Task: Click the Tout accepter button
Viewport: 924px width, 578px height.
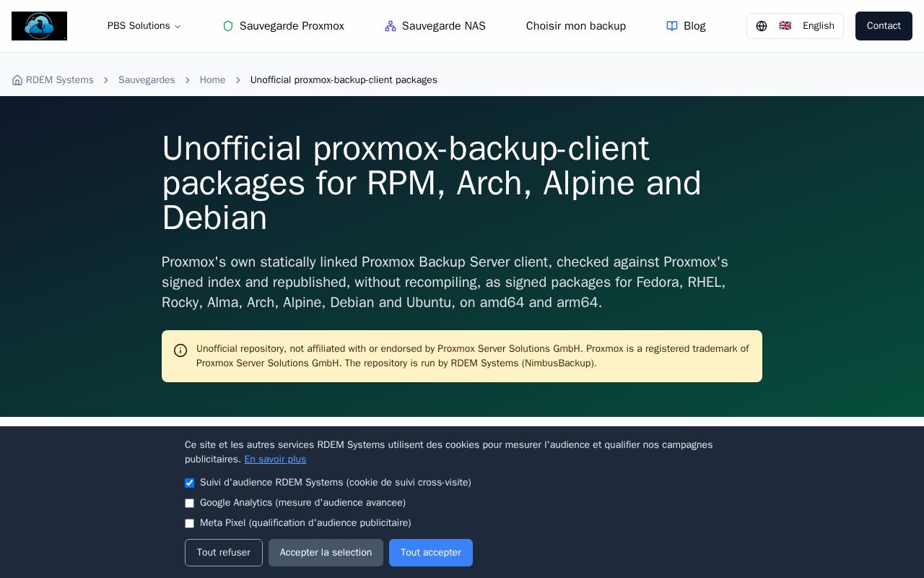Action: click(x=431, y=553)
